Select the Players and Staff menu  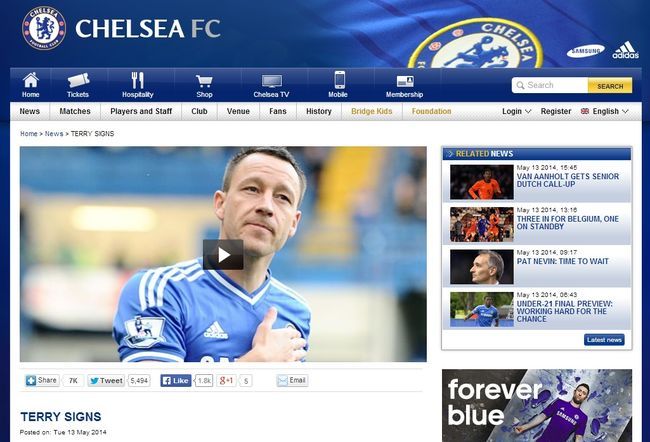(x=141, y=111)
